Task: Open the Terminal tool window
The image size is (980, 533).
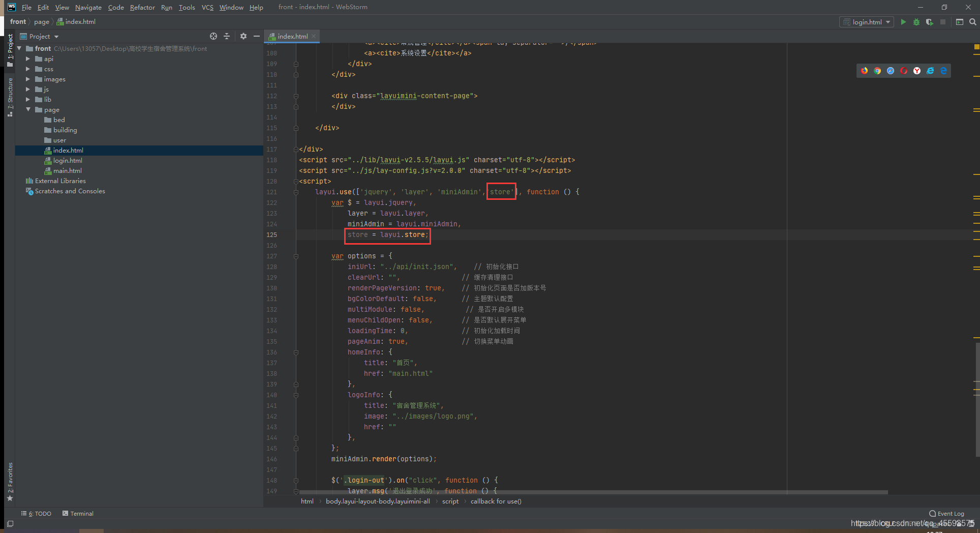Action: (78, 514)
